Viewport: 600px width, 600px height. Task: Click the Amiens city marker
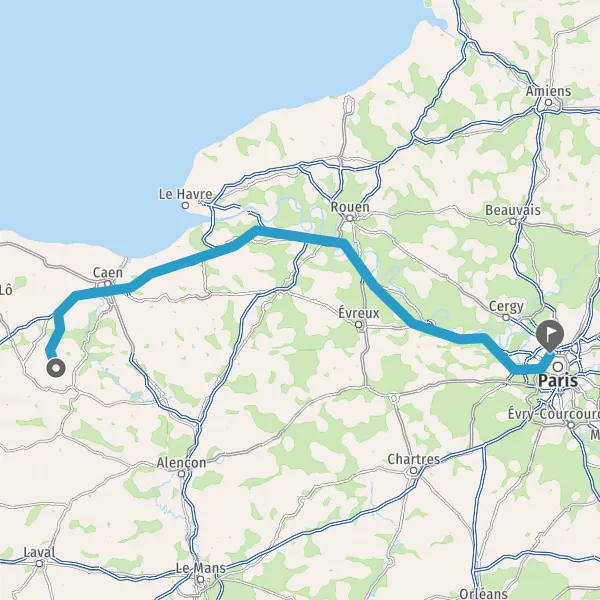pos(548,102)
